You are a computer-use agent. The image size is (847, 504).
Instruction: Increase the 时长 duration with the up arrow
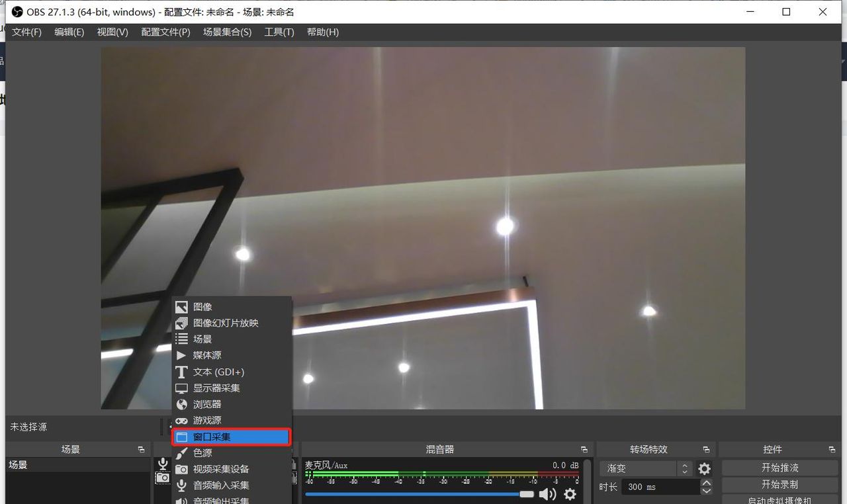pos(706,483)
